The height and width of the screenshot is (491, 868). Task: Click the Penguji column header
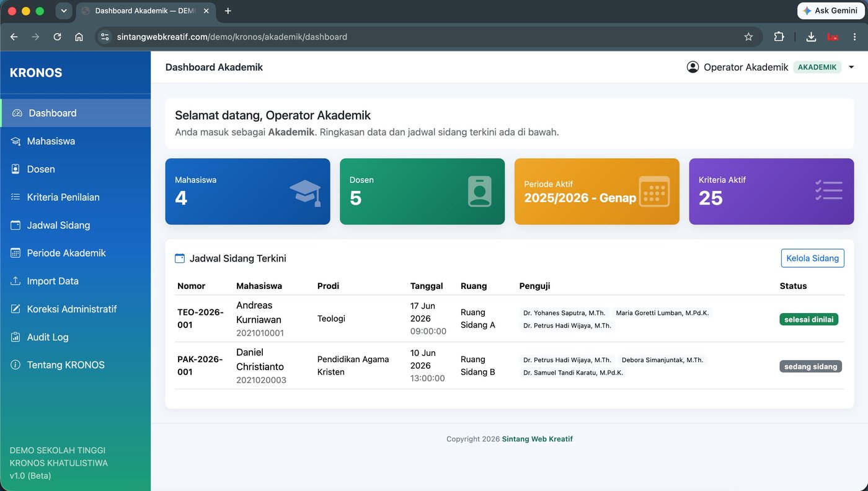coord(534,286)
